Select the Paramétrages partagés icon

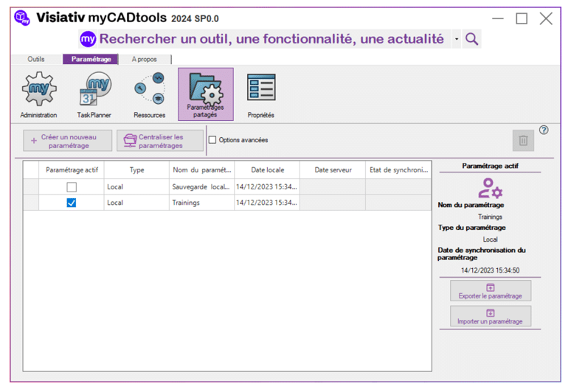pyautogui.click(x=206, y=94)
